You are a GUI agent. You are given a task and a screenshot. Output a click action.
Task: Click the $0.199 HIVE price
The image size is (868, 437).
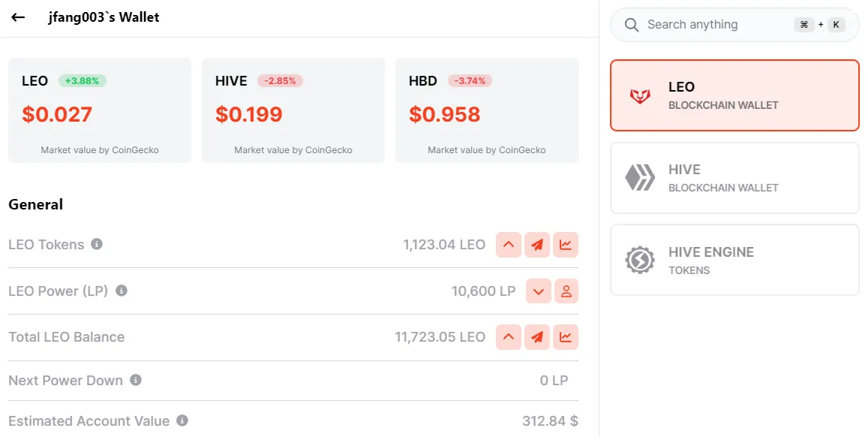pyautogui.click(x=249, y=115)
